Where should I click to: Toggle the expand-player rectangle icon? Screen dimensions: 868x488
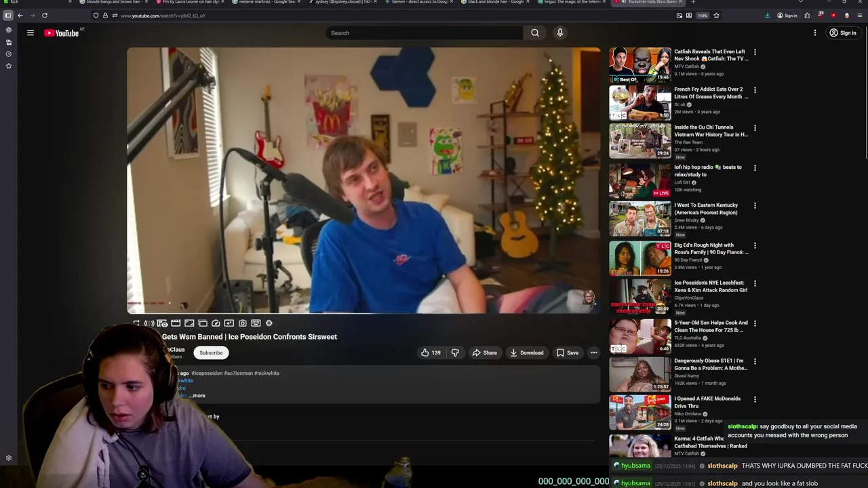point(189,323)
